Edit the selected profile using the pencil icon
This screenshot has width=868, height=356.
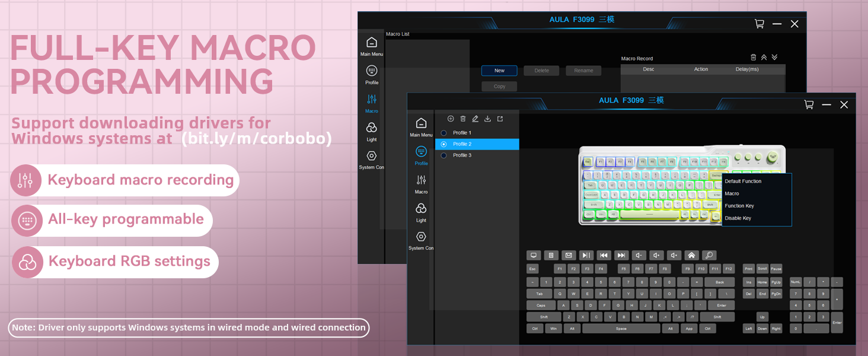click(475, 119)
